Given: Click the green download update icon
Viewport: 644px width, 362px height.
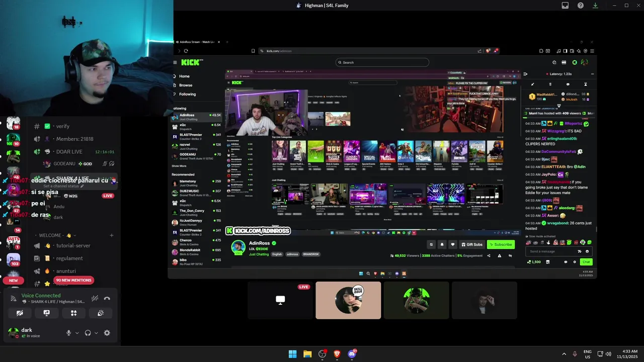Looking at the screenshot, I should pos(595,6).
